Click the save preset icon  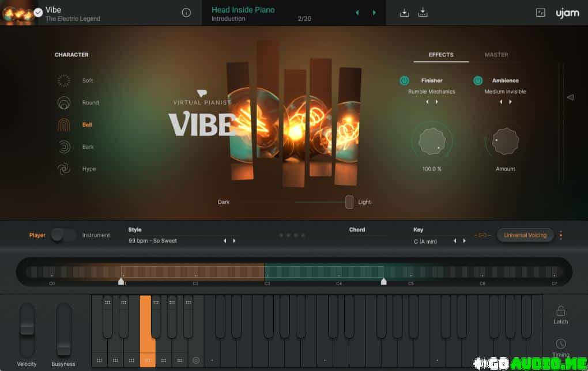[x=404, y=13]
